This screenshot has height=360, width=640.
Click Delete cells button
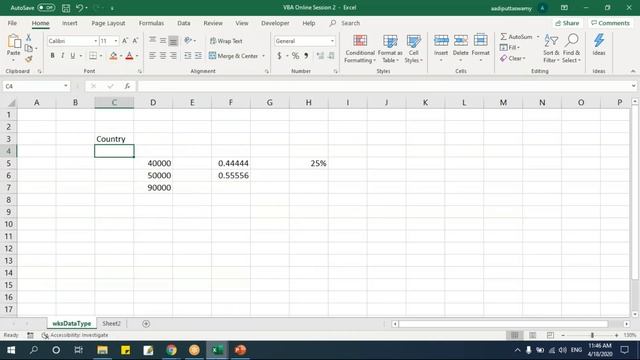(460, 49)
